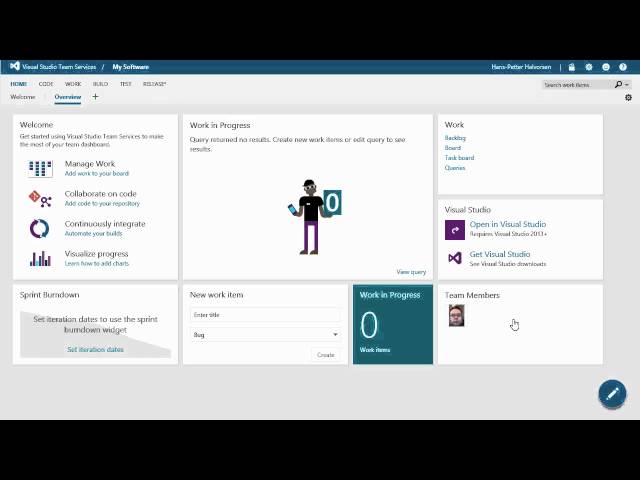
Task: Click the Manage Work board icon
Action: coord(40,169)
